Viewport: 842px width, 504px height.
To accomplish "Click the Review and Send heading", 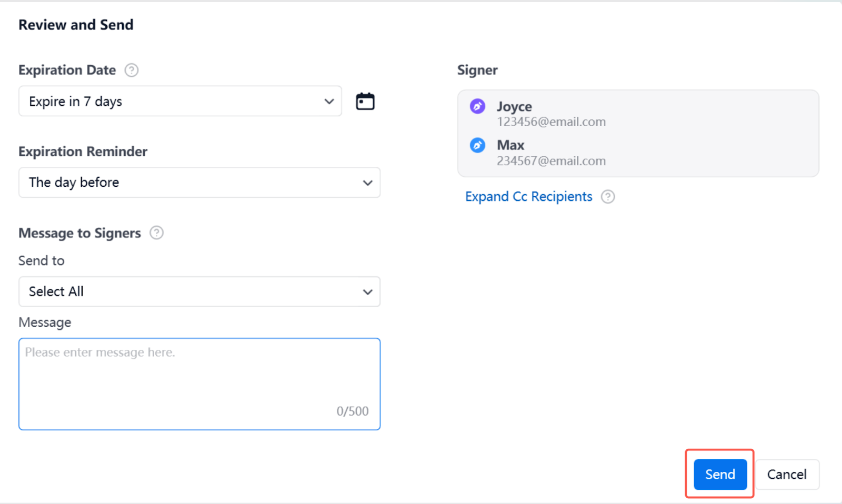I will point(76,25).
